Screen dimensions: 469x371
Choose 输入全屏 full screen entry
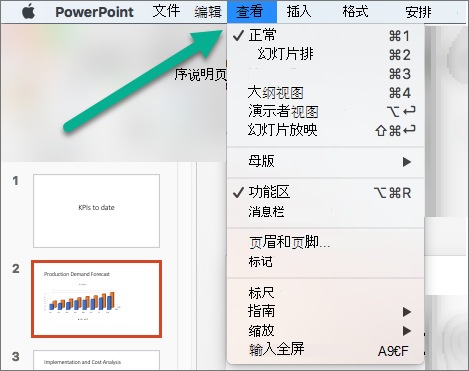pos(325,350)
